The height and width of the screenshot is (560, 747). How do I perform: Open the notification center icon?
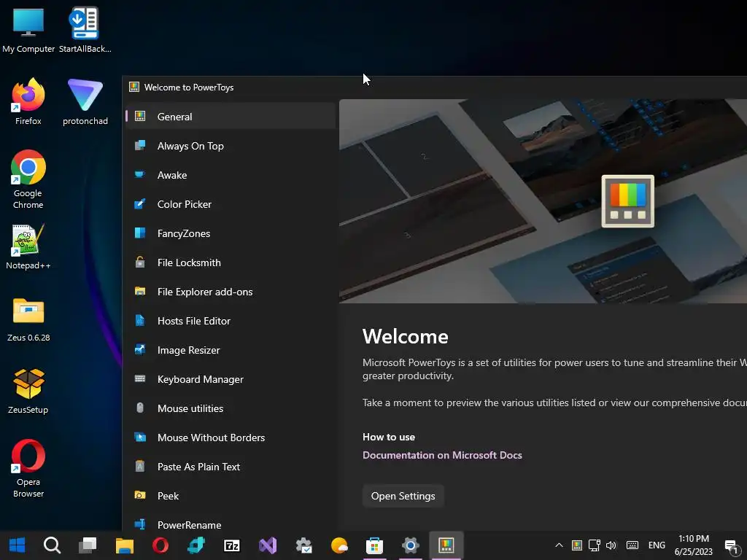pos(732,545)
